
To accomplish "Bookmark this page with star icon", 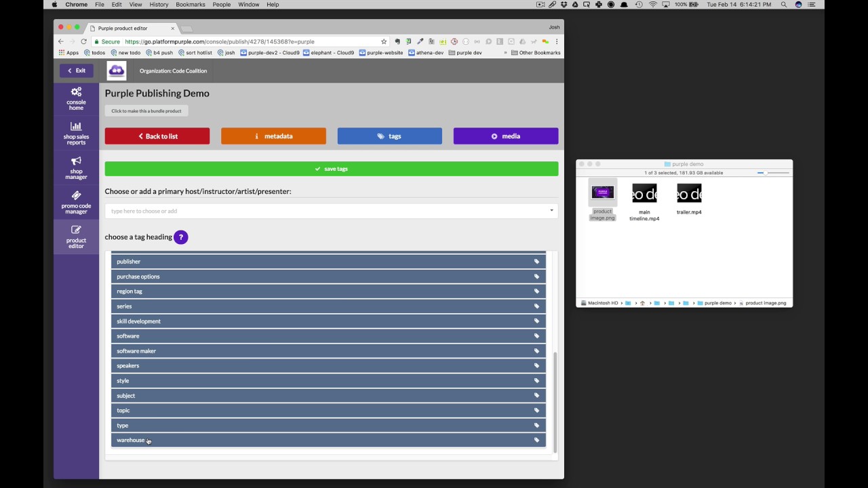I will [x=384, y=41].
